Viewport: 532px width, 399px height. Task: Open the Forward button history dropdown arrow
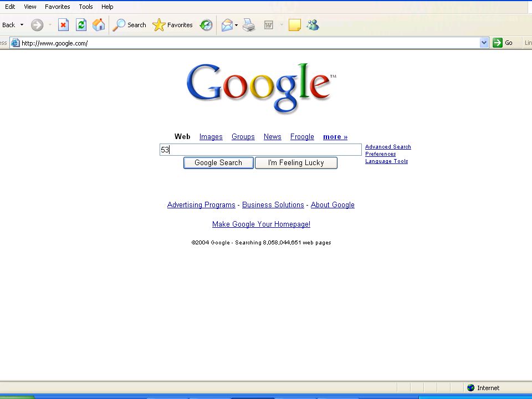pos(50,25)
